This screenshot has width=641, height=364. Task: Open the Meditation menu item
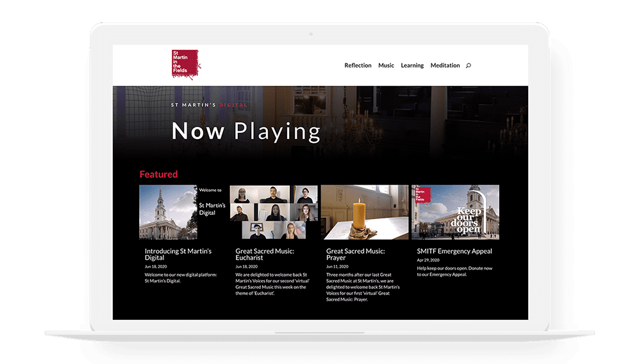(x=445, y=65)
